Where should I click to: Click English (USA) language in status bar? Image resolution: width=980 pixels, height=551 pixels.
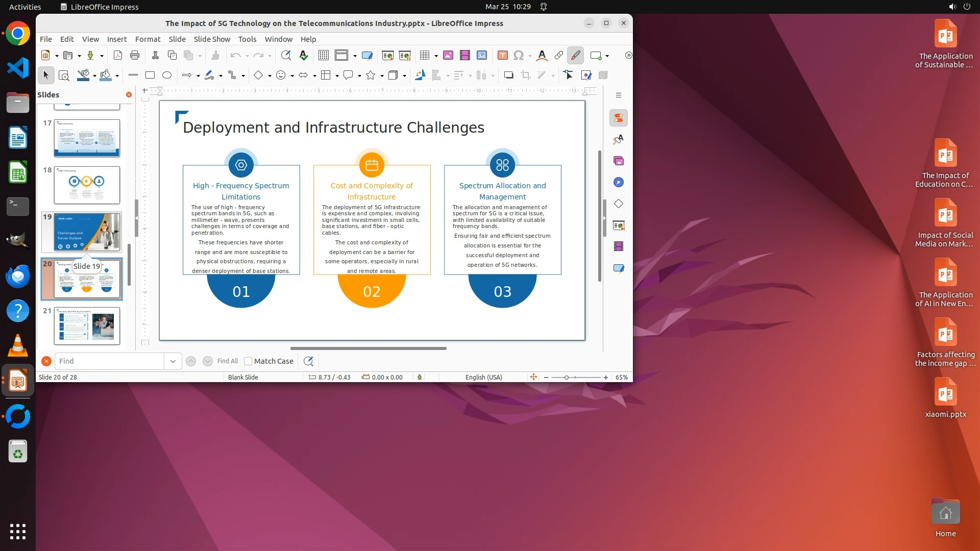point(483,377)
